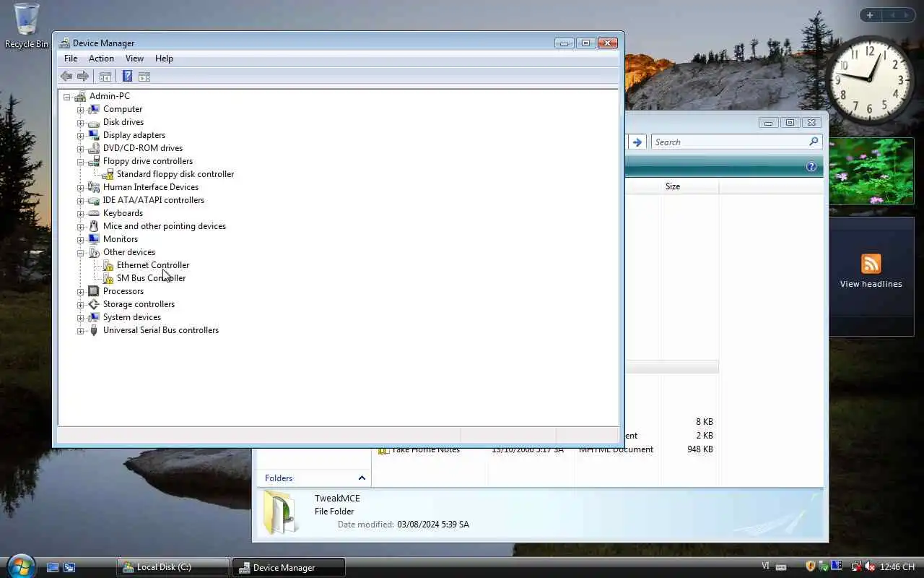
Task: Open Help via the blue question mark toolbar icon
Action: coord(127,76)
